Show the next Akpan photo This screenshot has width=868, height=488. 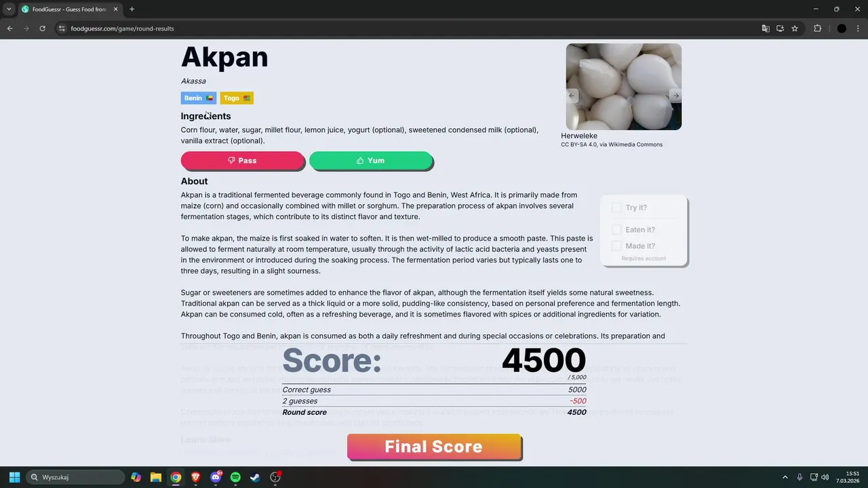pos(675,96)
